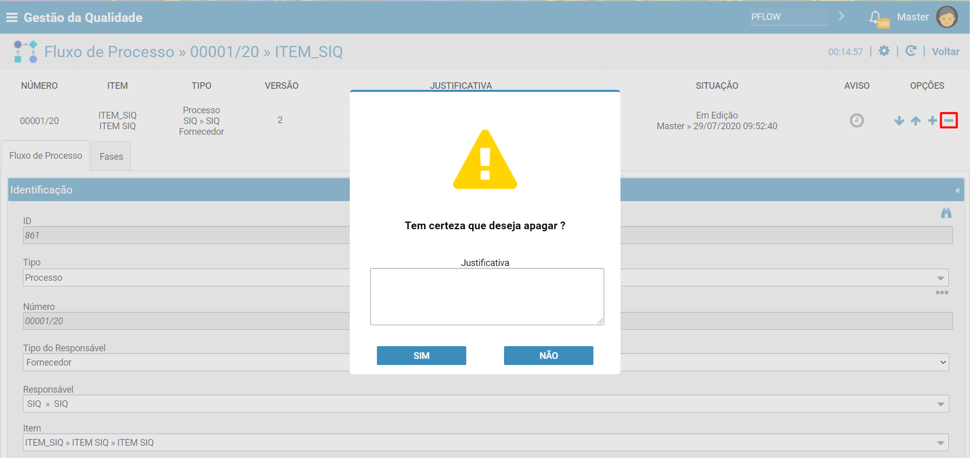Image resolution: width=980 pixels, height=461 pixels.
Task: Click the session timer 00:14:57
Action: tap(845, 52)
